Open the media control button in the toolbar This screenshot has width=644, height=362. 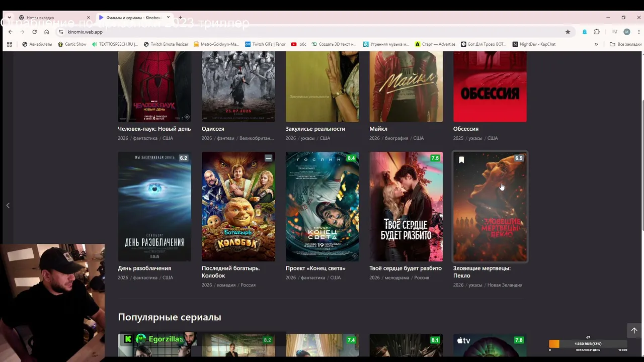614,32
